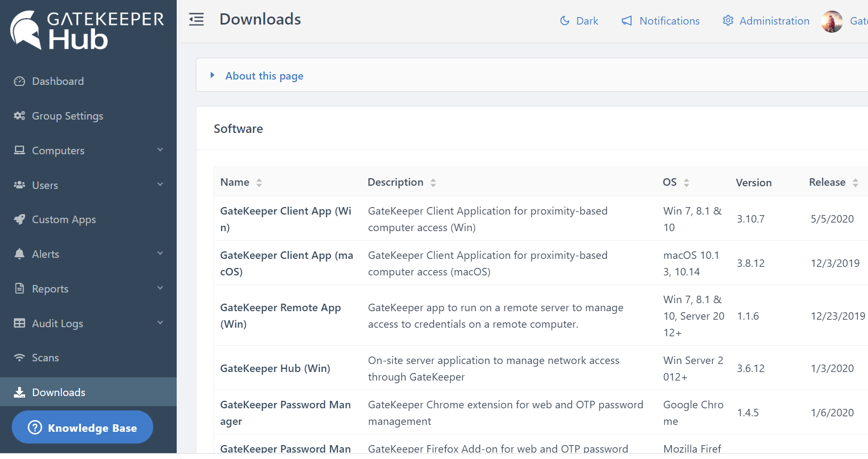Open Administration via the gear icon
Screen dimensions: 868x459
[x=728, y=21]
